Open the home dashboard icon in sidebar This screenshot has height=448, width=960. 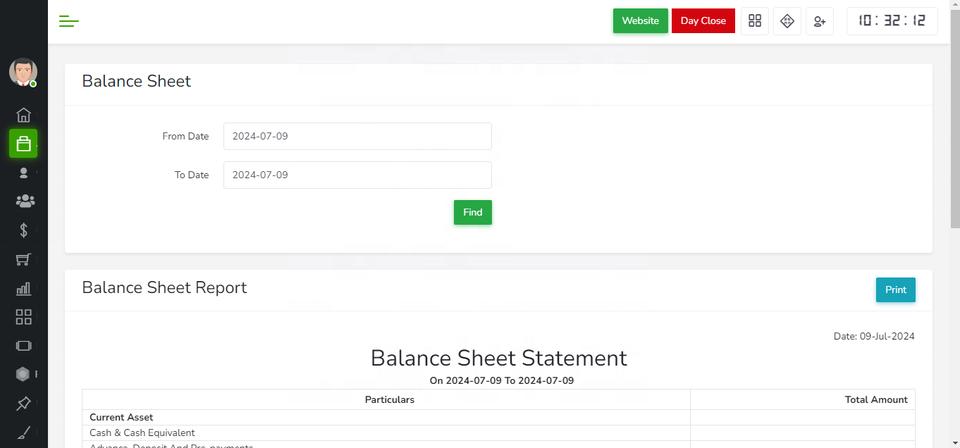24,115
